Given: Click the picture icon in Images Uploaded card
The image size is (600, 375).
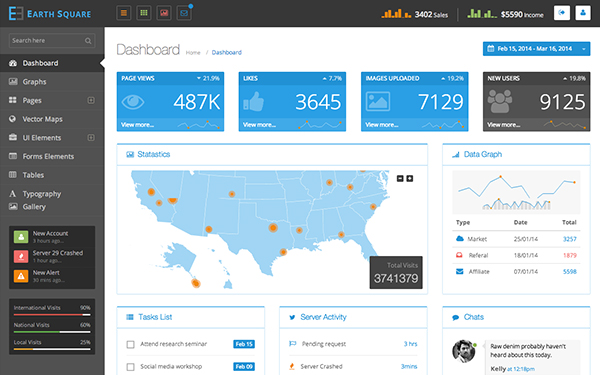Looking at the screenshot, I should pos(378,101).
